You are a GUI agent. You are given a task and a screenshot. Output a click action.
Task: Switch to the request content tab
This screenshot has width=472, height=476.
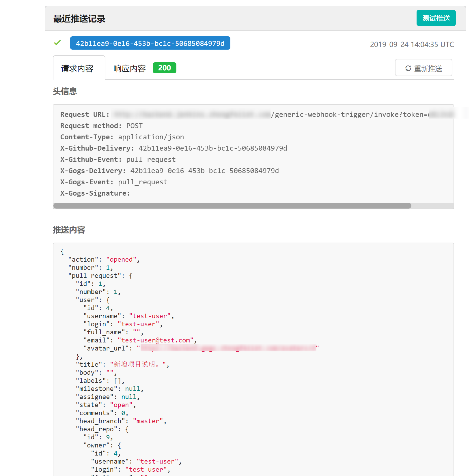[x=79, y=68]
